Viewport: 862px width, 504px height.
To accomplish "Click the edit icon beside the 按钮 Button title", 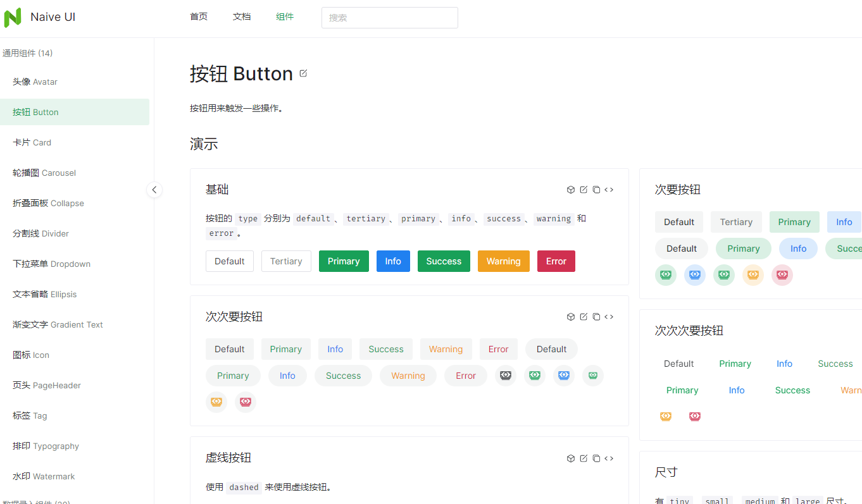I will 303,73.
